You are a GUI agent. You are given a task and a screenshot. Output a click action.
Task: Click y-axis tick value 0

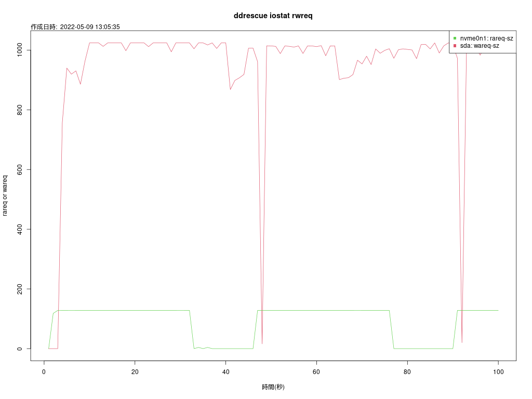[x=20, y=349]
